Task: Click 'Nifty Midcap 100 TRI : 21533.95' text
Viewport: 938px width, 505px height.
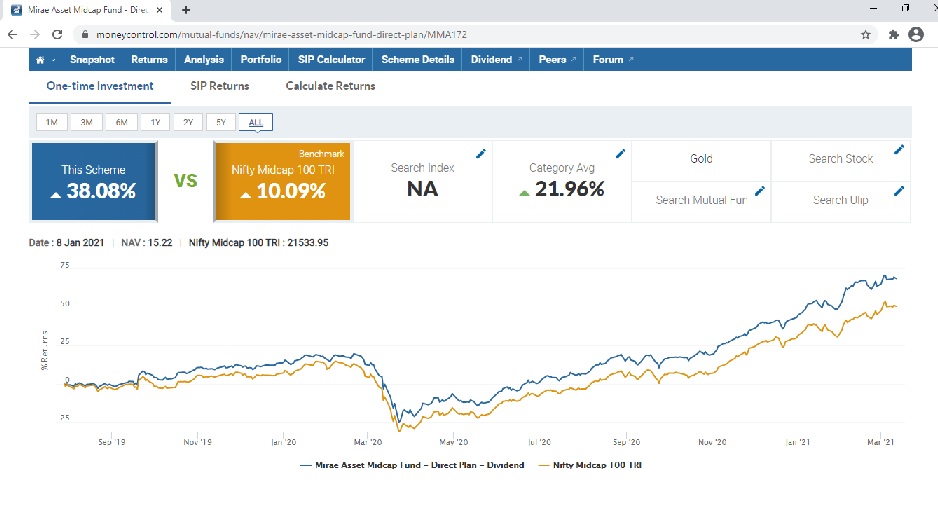Action: tap(258, 243)
